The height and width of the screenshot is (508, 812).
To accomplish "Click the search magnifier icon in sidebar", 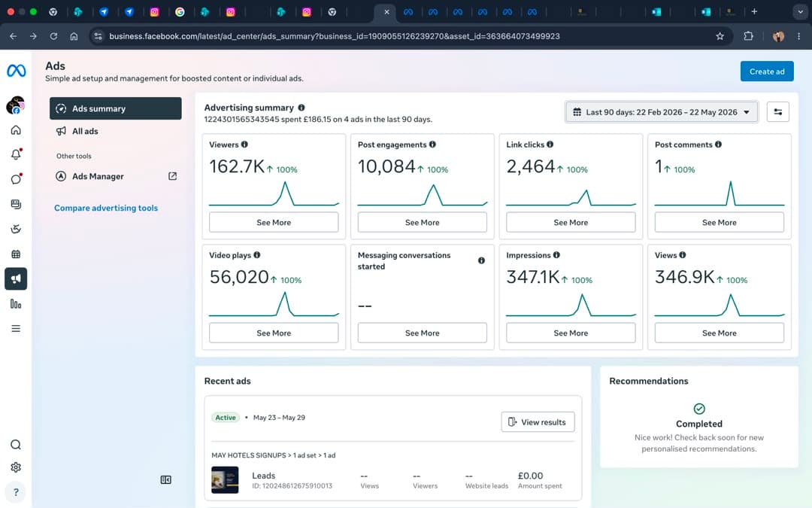I will pos(16,445).
